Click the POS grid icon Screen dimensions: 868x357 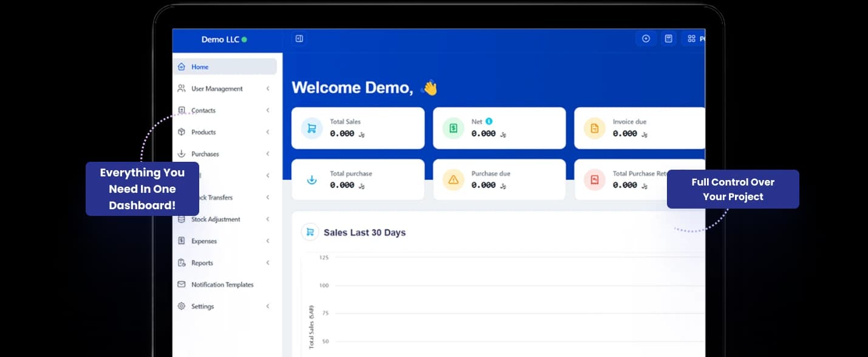pyautogui.click(x=692, y=39)
